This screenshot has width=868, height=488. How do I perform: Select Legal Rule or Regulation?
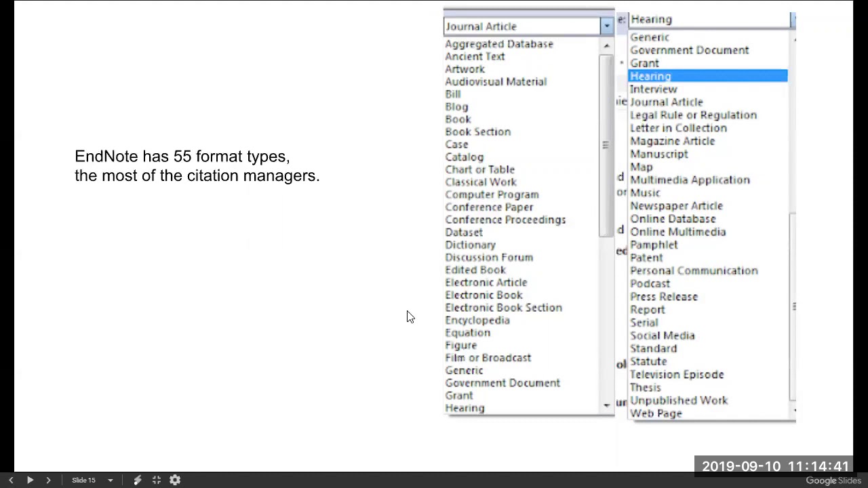693,115
